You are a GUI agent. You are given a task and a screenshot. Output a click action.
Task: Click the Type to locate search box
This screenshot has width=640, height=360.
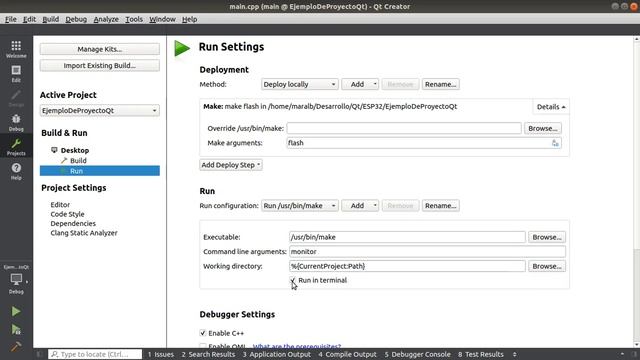(x=95, y=354)
